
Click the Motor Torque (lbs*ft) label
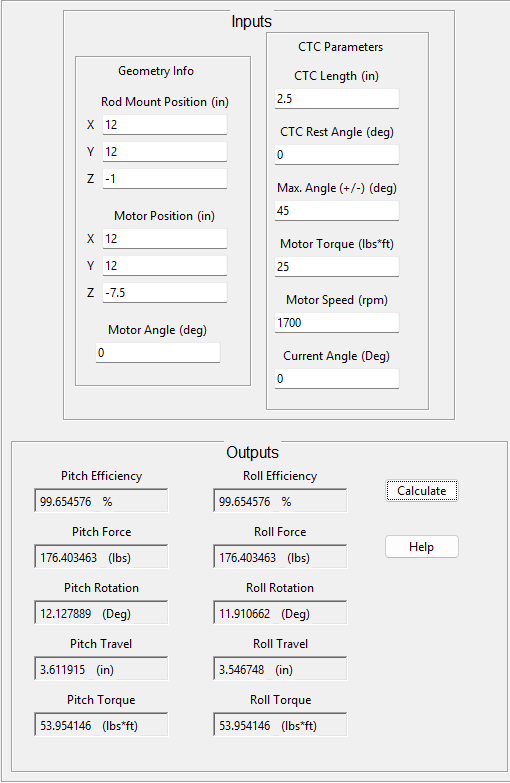tap(337, 244)
